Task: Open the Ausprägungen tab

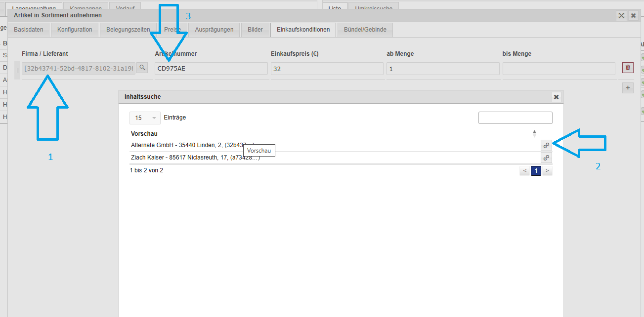Action: click(214, 30)
